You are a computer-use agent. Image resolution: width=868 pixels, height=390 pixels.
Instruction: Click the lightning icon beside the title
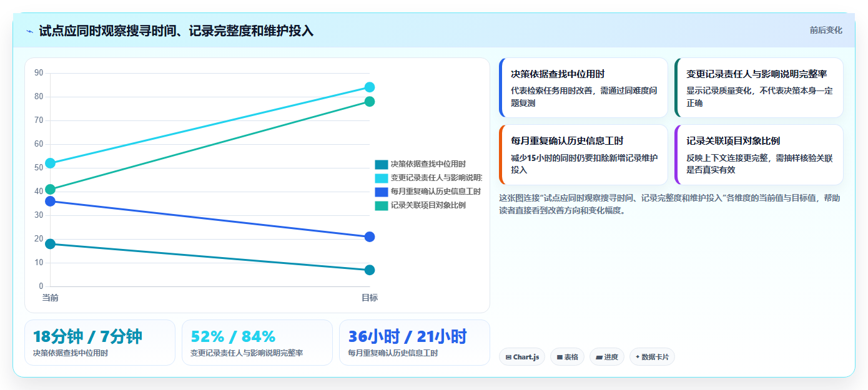tap(29, 31)
